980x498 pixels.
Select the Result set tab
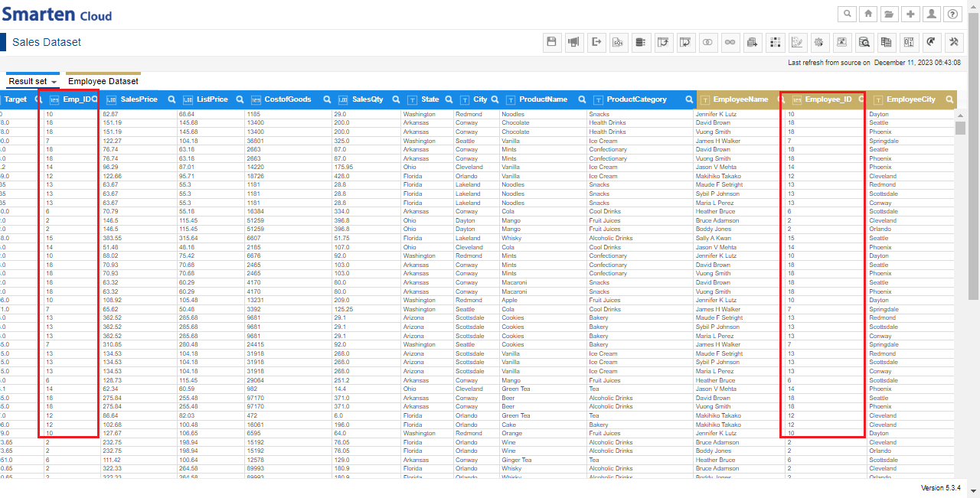point(28,81)
